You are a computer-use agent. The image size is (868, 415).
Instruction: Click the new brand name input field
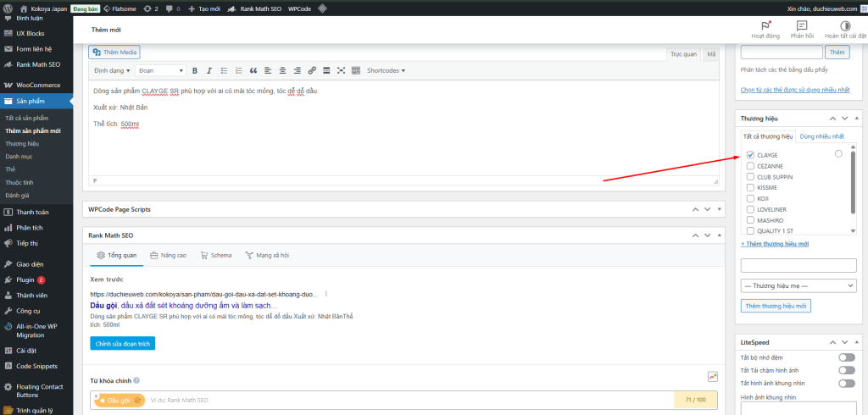tap(799, 265)
